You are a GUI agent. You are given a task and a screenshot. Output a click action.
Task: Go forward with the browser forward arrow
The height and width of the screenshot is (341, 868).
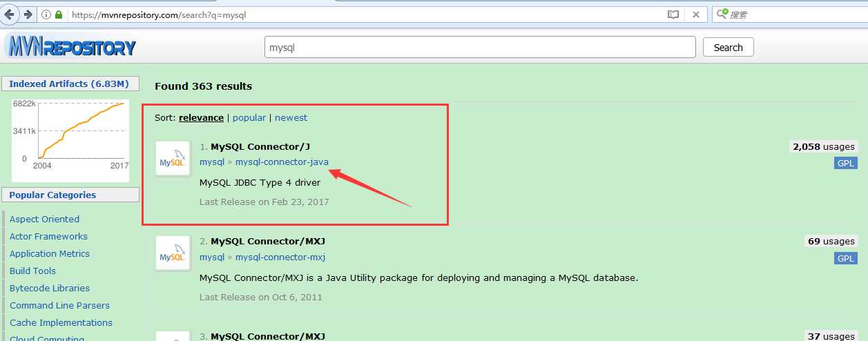(x=28, y=14)
